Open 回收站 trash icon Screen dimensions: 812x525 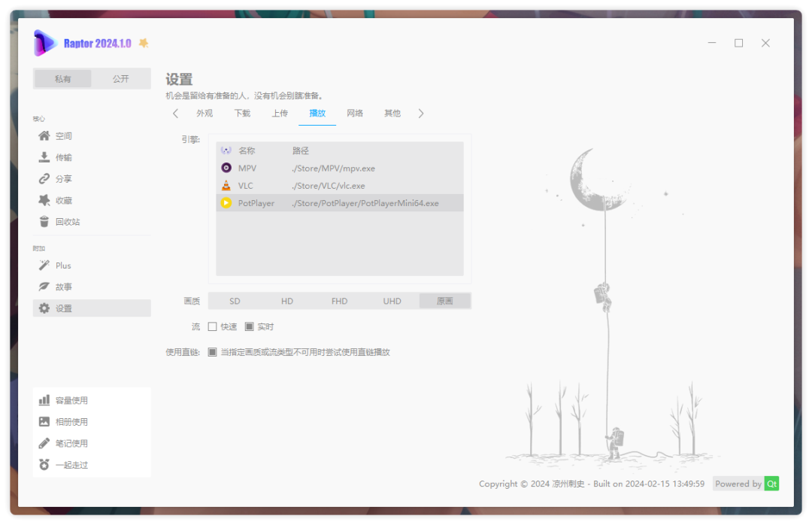tap(44, 222)
